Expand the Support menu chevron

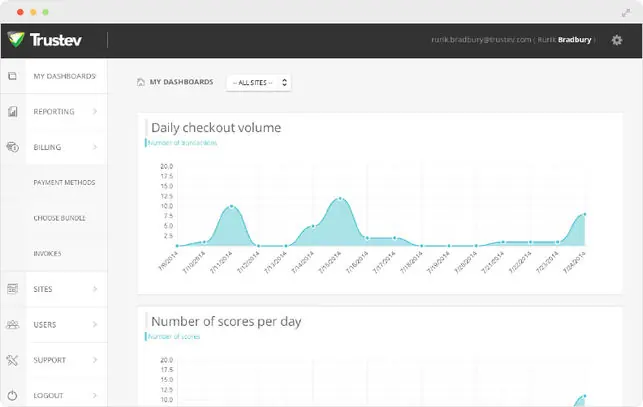[x=95, y=360]
